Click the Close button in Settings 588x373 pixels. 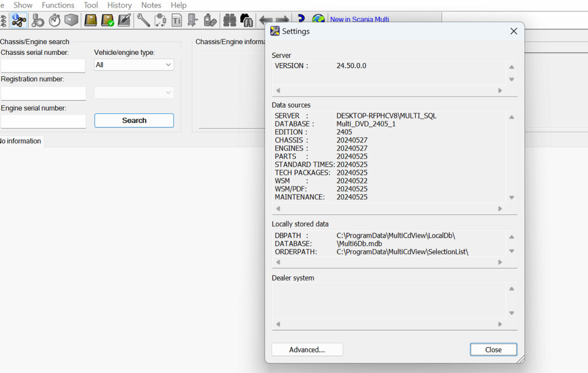pos(493,350)
